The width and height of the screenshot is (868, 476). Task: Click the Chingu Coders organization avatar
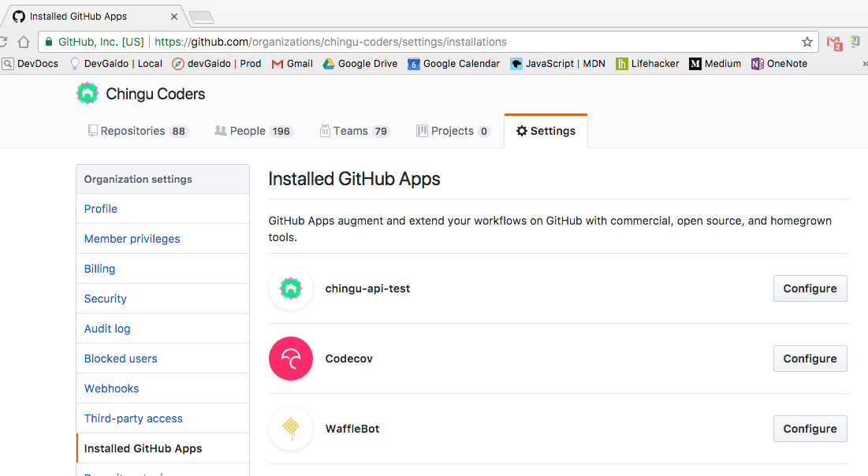click(88, 94)
